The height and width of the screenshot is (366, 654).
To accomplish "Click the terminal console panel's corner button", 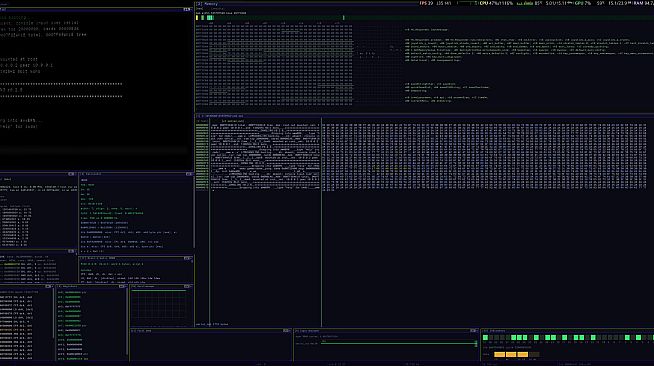I will coord(187,9).
